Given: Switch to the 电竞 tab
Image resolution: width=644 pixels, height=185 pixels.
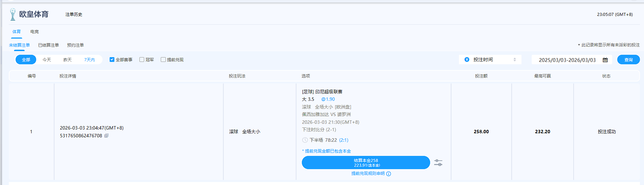Looking at the screenshot, I should (x=35, y=32).
